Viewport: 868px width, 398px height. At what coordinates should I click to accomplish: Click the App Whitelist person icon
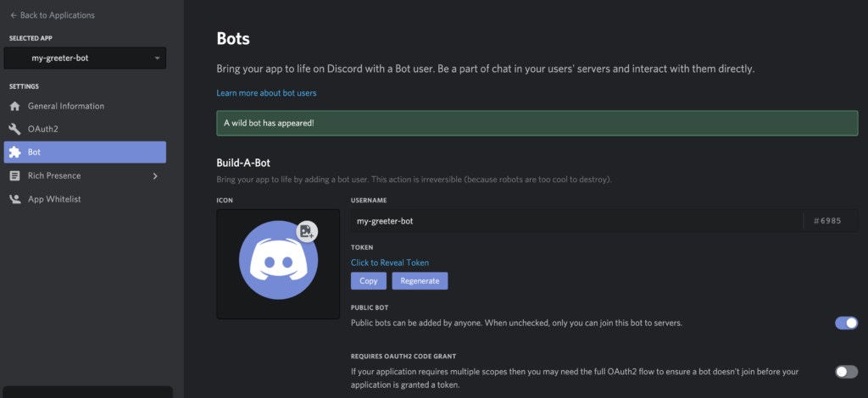pos(15,199)
